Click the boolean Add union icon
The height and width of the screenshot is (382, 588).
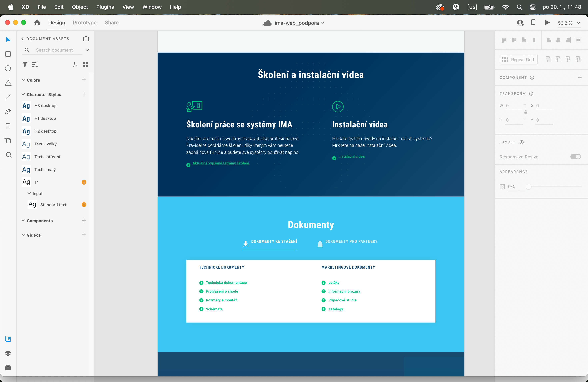click(x=548, y=59)
